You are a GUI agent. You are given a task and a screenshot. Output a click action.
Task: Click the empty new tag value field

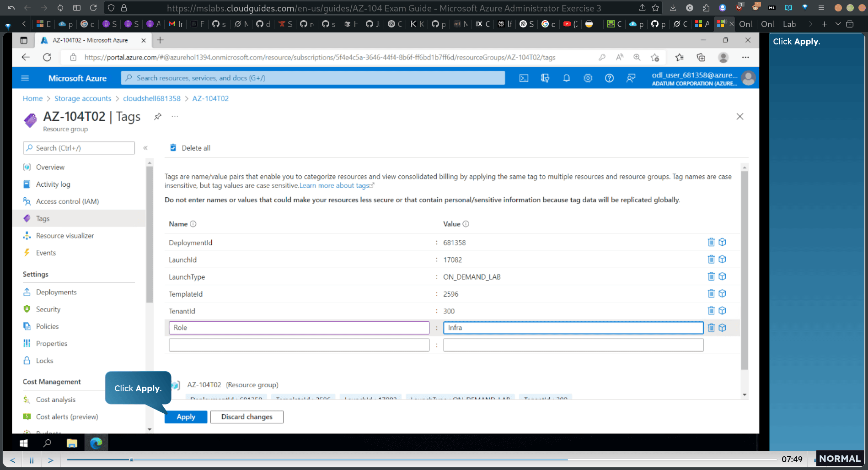[x=573, y=345]
